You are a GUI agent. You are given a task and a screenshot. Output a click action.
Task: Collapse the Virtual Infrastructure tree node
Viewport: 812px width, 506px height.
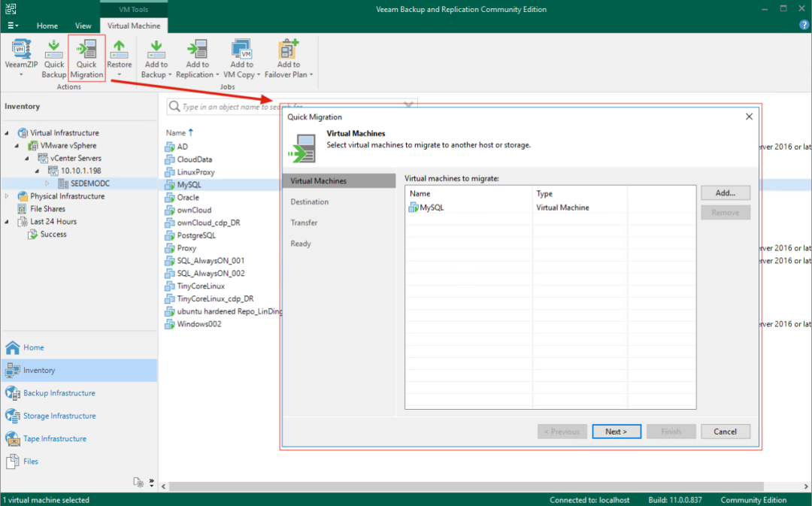pos(7,133)
